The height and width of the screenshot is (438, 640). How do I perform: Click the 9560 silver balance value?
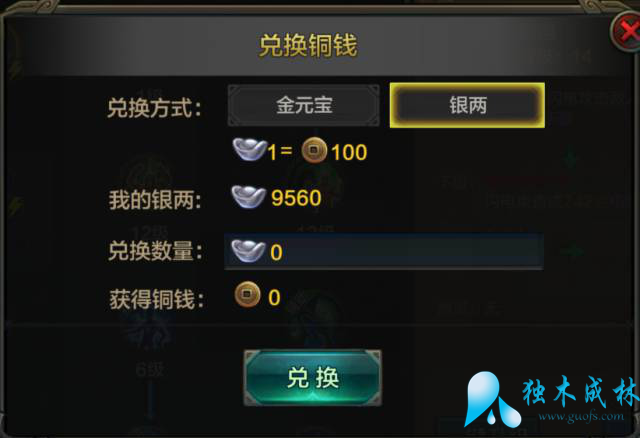point(296,198)
